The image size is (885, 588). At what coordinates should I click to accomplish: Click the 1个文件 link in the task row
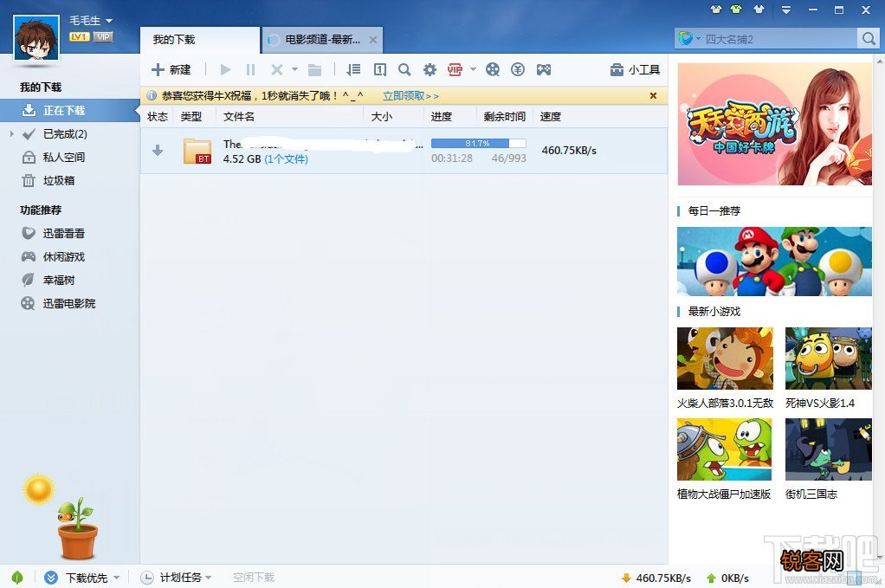286,159
